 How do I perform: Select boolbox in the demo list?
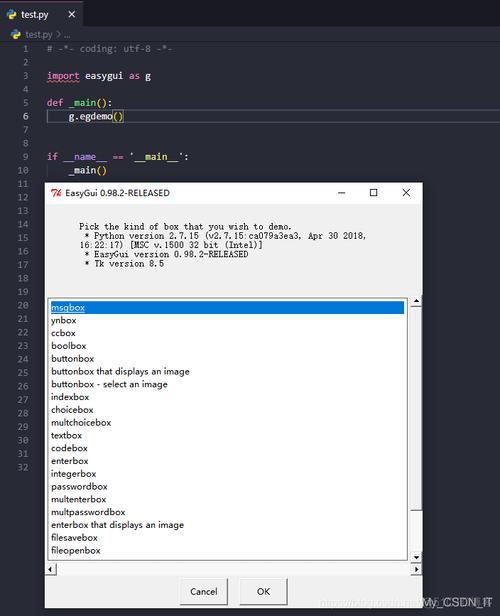[227, 346]
